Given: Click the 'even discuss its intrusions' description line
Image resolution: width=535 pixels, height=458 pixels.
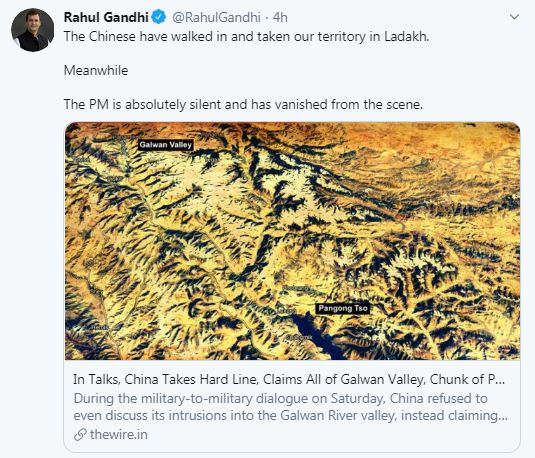Looking at the screenshot, I should pos(291,416).
